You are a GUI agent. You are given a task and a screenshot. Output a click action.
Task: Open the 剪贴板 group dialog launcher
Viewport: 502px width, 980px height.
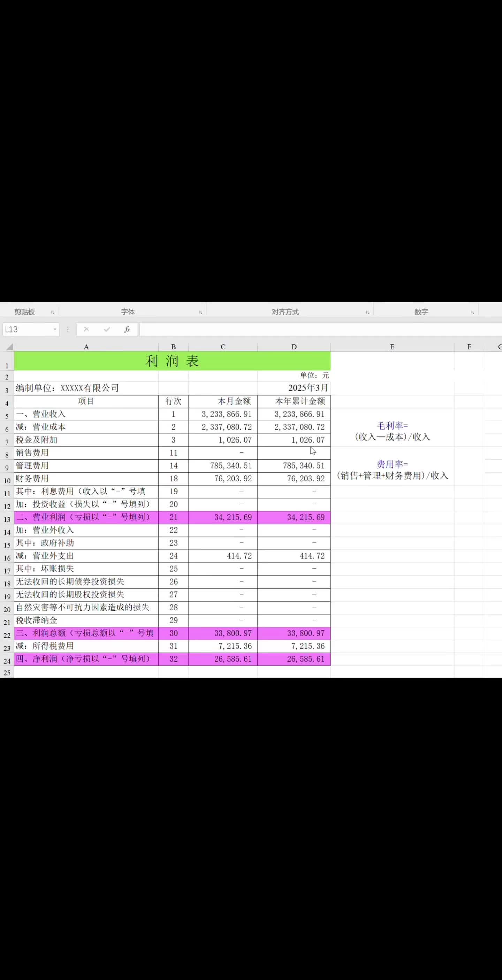click(53, 312)
